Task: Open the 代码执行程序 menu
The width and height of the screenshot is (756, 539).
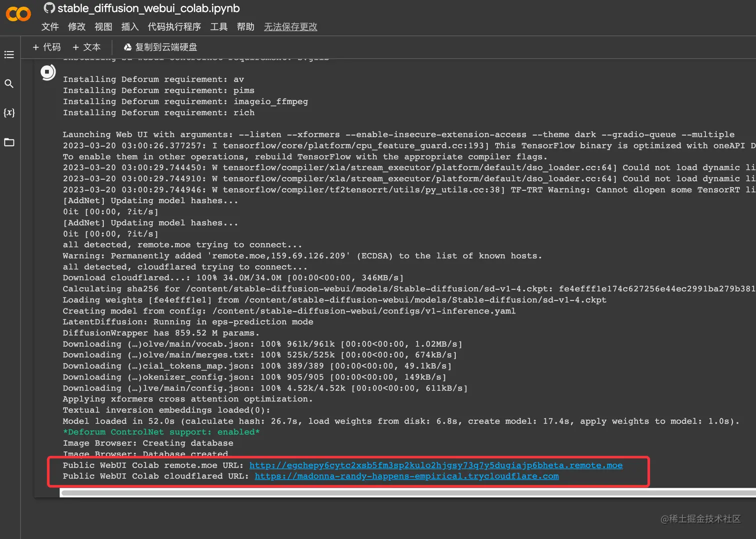Action: coord(174,27)
